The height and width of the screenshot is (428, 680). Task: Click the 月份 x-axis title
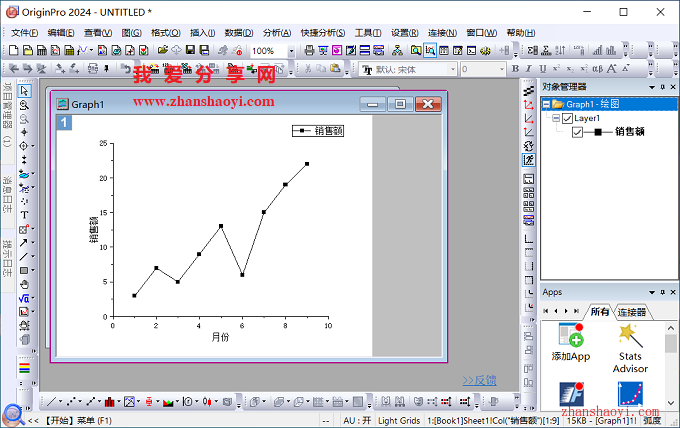pyautogui.click(x=220, y=337)
